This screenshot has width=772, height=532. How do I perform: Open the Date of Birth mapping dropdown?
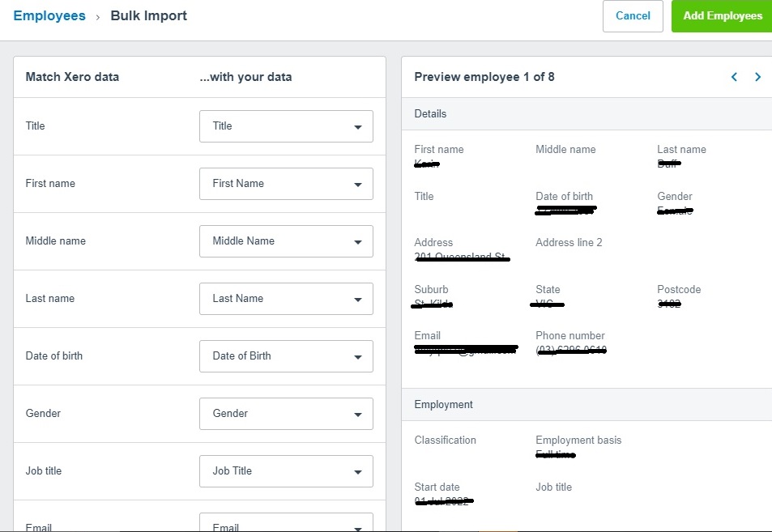coord(286,356)
